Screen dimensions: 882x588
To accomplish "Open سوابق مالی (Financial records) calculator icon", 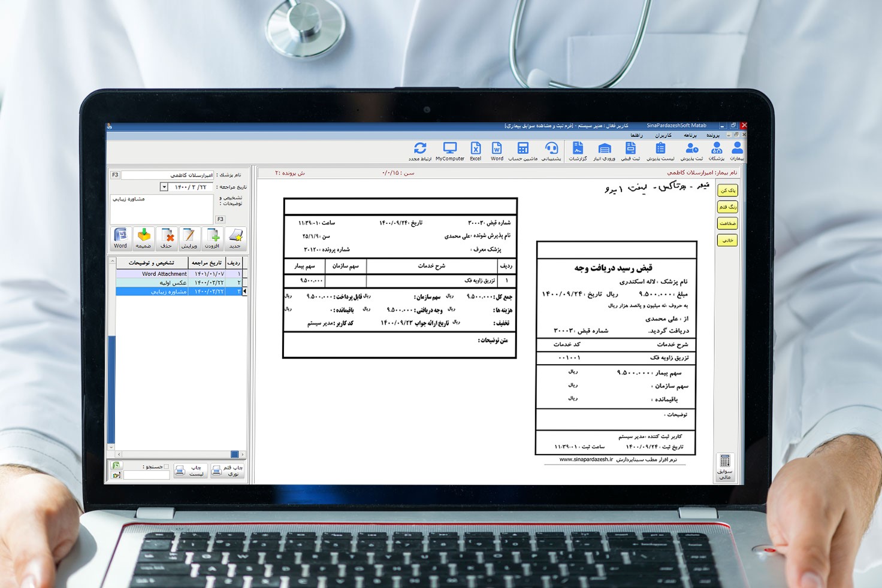I will coord(725,466).
